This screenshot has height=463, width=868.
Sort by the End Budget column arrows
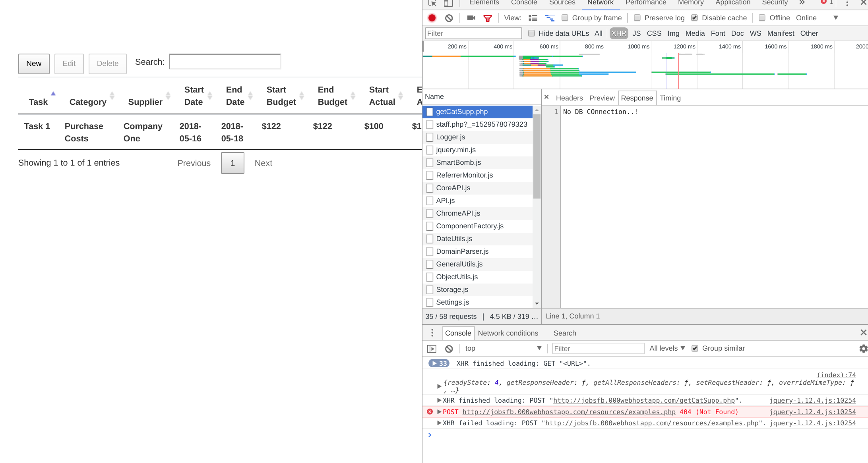click(x=353, y=96)
